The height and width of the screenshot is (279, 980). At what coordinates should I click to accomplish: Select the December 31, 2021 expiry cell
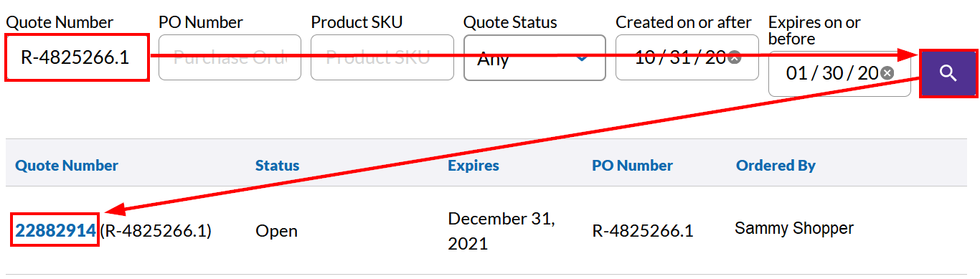[501, 231]
